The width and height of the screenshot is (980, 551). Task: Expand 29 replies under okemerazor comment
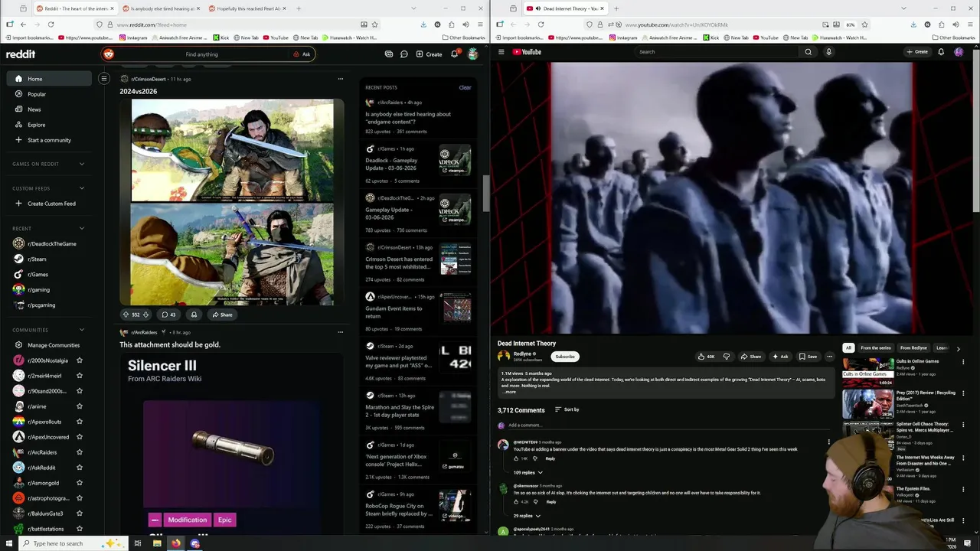click(525, 516)
